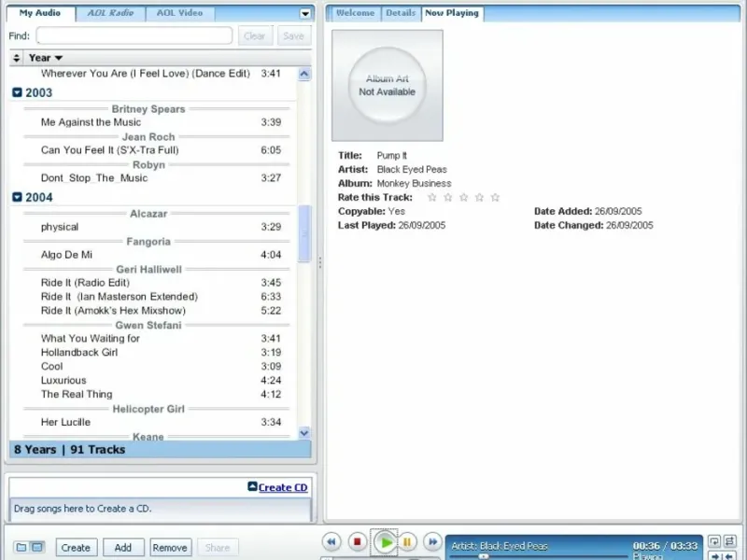
Task: Switch to the AOL Video tab
Action: [179, 13]
